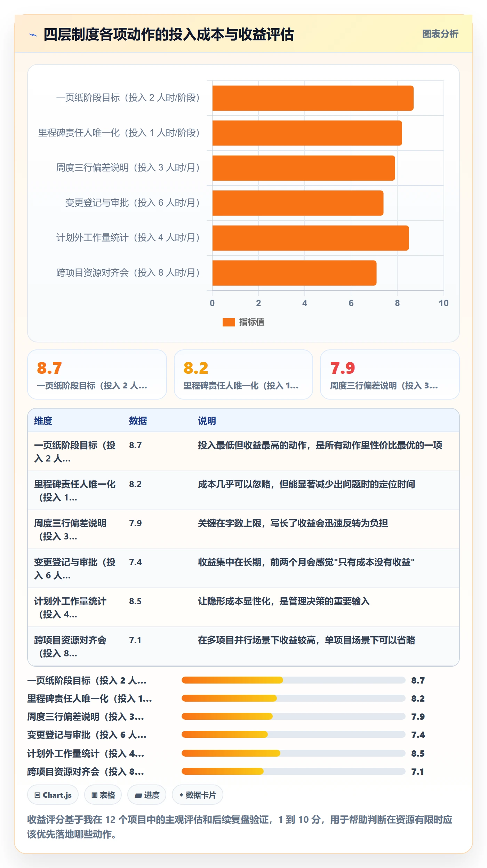This screenshot has height=868, width=487.
Task: Click the chart bar for 变更登记与审批
Action: [298, 203]
